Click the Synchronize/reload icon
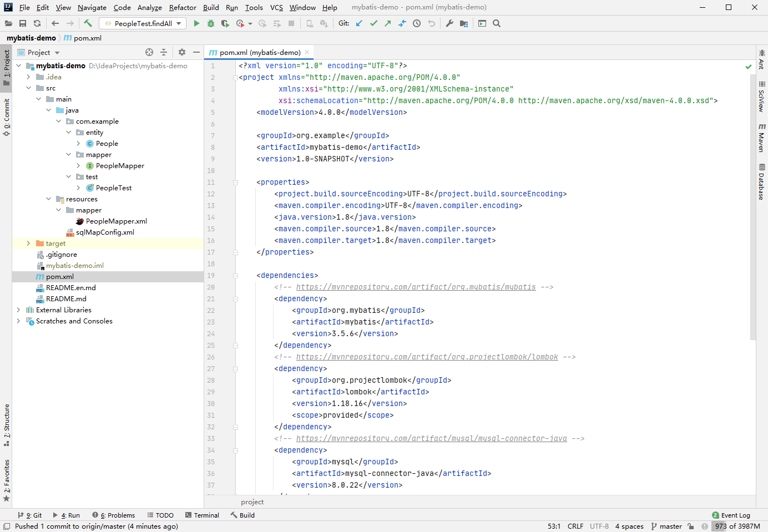The width and height of the screenshot is (768, 532). point(37,23)
